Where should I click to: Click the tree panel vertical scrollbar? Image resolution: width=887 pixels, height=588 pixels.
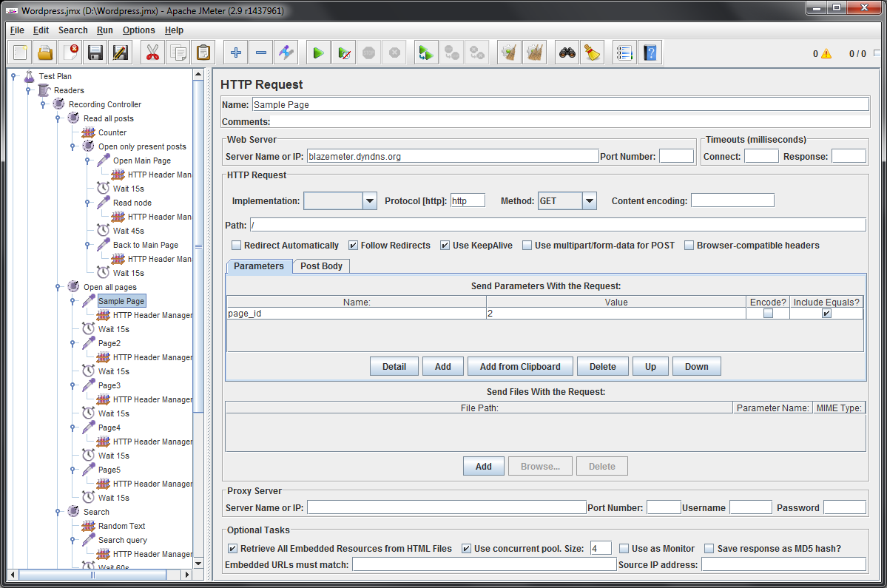pos(198,246)
